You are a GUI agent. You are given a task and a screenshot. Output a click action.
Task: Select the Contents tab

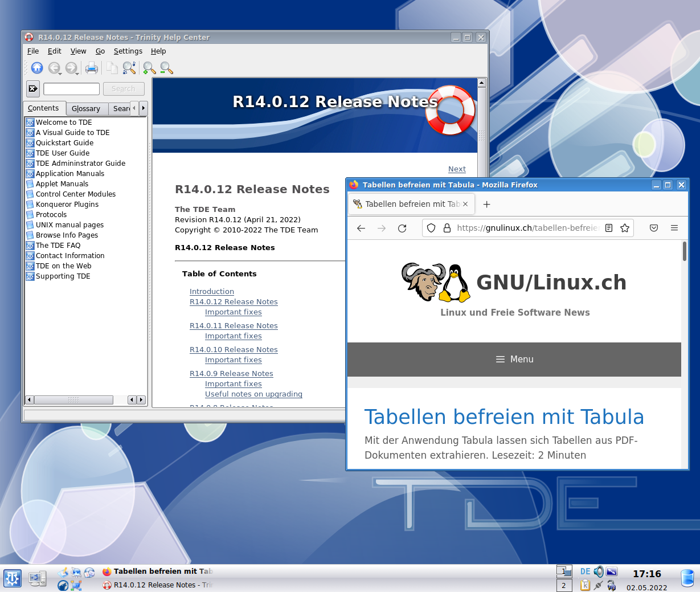[43, 108]
